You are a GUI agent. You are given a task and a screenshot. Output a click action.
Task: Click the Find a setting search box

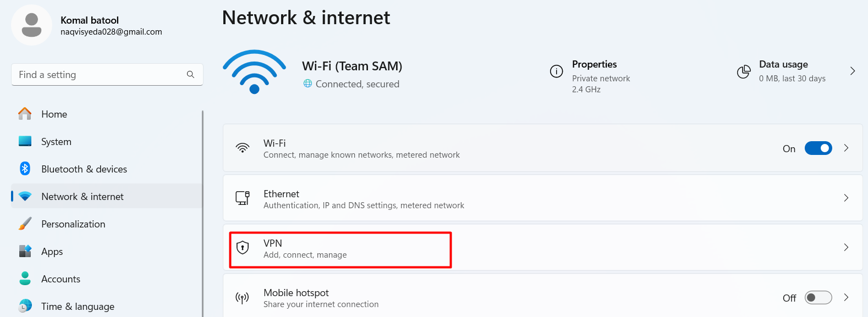click(x=107, y=75)
